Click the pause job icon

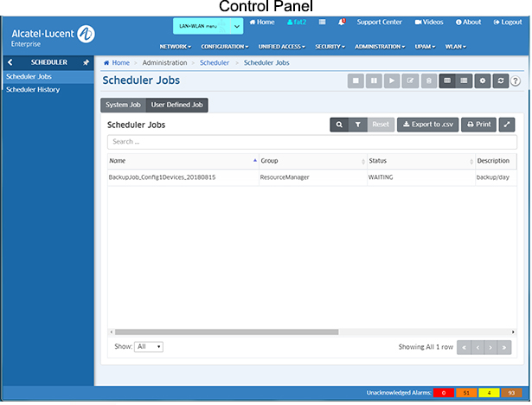(x=374, y=80)
